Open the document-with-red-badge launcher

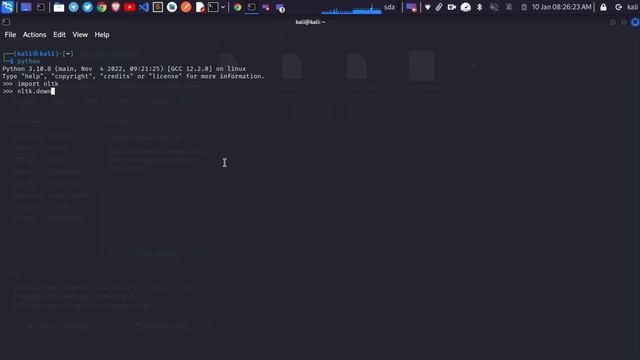(x=200, y=7)
